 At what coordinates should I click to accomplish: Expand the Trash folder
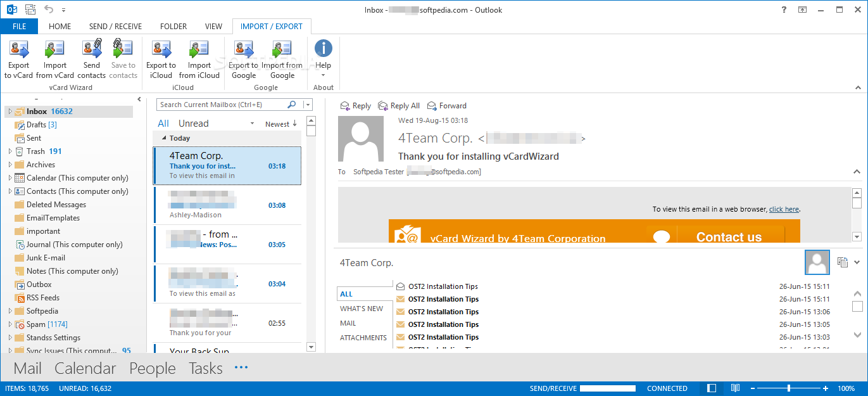9,151
